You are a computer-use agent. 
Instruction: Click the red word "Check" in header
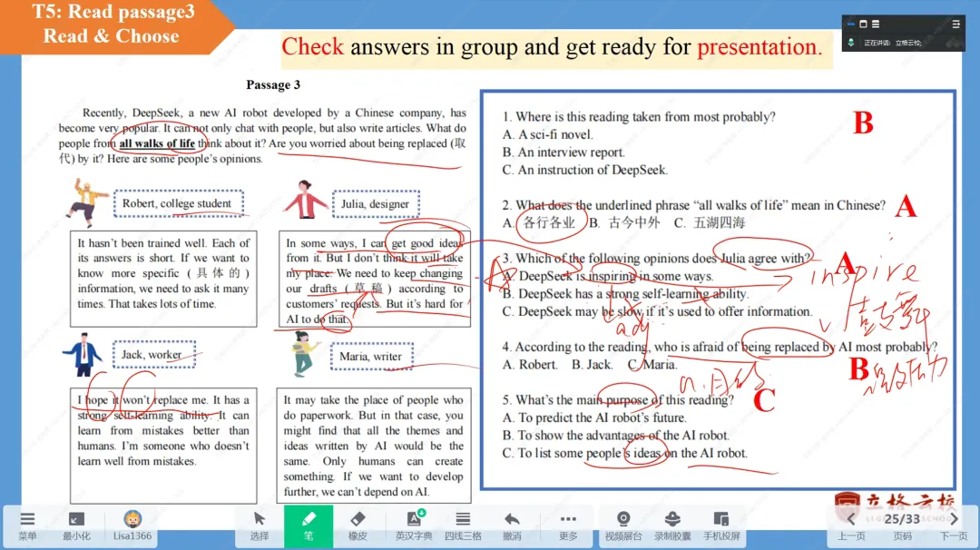(x=312, y=47)
